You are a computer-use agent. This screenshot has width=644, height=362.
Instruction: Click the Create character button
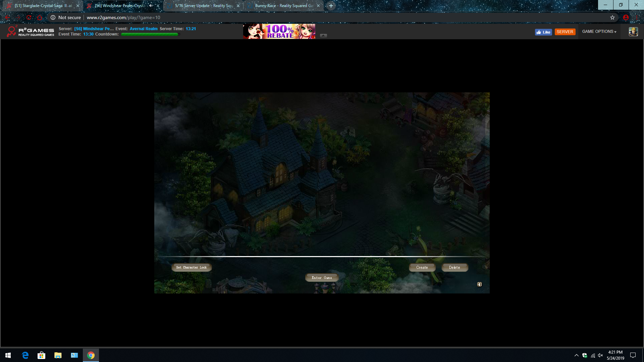422,267
